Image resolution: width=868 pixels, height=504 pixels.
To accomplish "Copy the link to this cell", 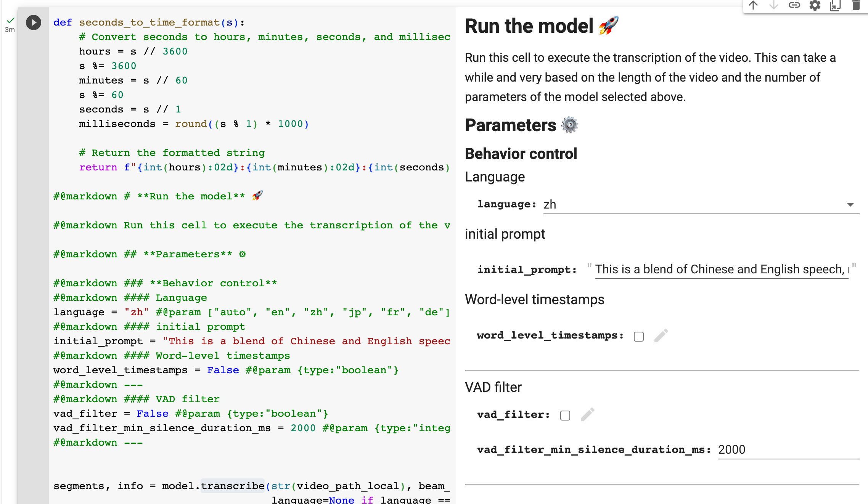I will (x=794, y=6).
